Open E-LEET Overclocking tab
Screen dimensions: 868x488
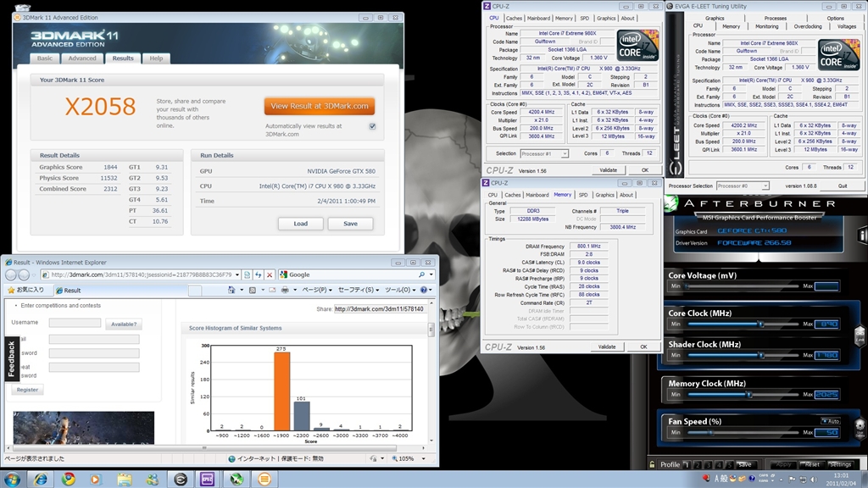(x=807, y=26)
